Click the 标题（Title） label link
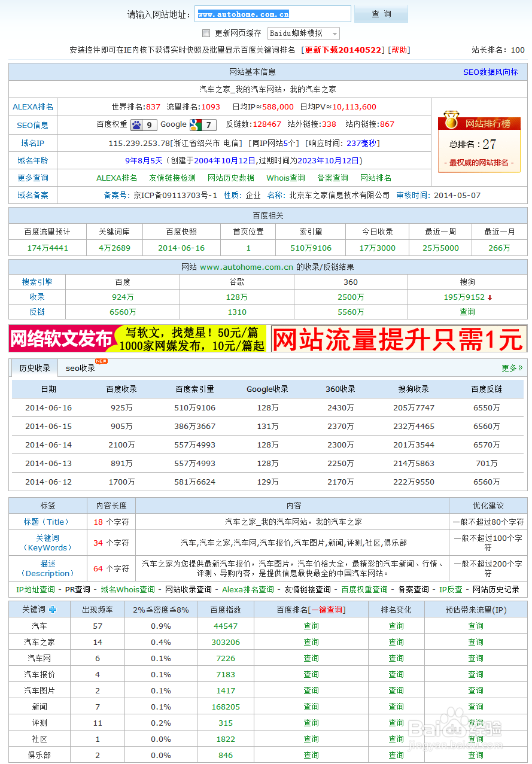The width and height of the screenshot is (532, 764). tap(47, 522)
